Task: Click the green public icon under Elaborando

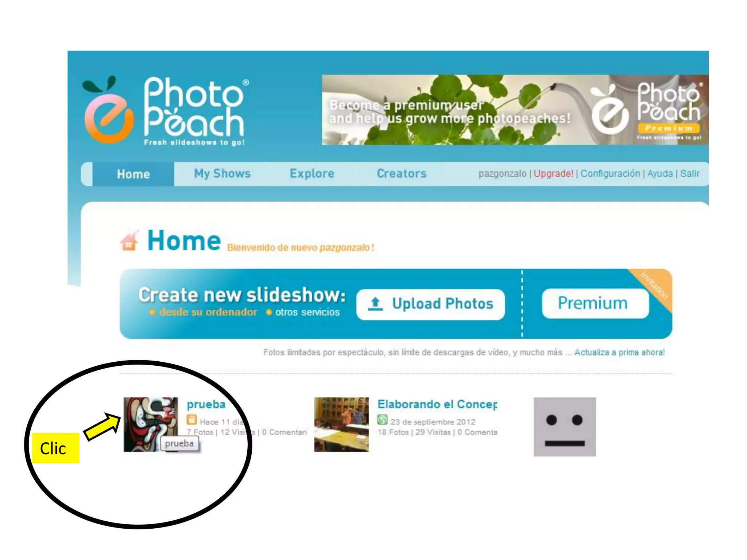Action: (382, 420)
